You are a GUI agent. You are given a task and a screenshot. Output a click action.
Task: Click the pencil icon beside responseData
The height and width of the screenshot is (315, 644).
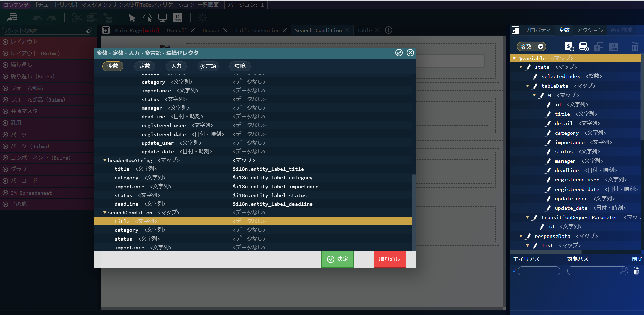pyautogui.click(x=528, y=236)
